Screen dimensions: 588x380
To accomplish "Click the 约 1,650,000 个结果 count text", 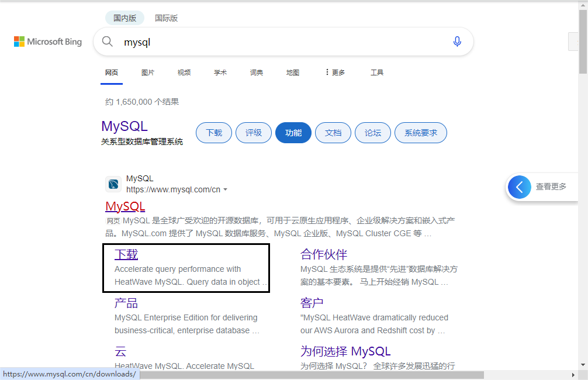I will coord(142,102).
